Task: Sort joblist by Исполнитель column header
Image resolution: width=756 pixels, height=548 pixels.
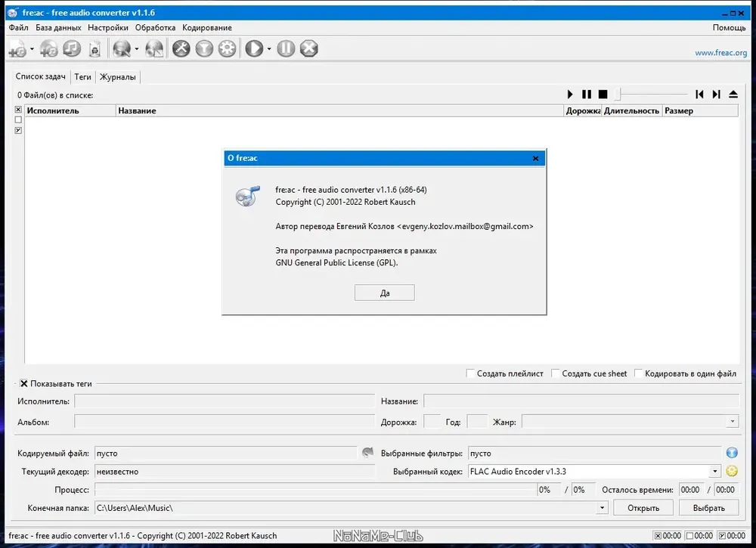Action: pyautogui.click(x=70, y=110)
